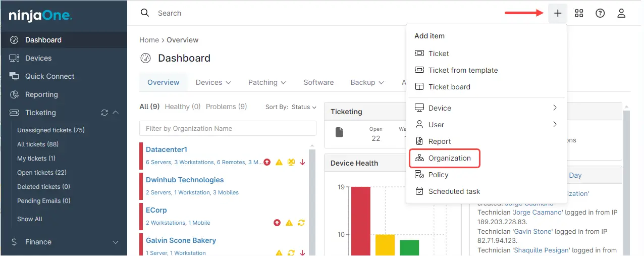Expand the Finance sidebar section
The height and width of the screenshot is (256, 644).
click(x=116, y=242)
